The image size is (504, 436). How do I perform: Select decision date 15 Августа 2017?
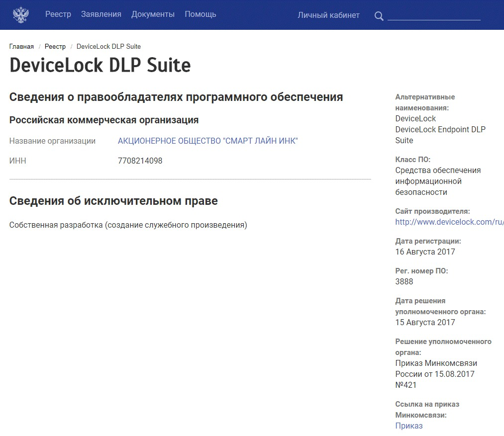coord(425,322)
